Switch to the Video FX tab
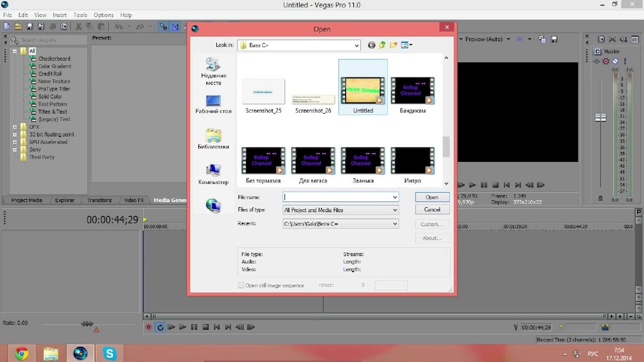The width and height of the screenshot is (644, 362). (x=134, y=200)
